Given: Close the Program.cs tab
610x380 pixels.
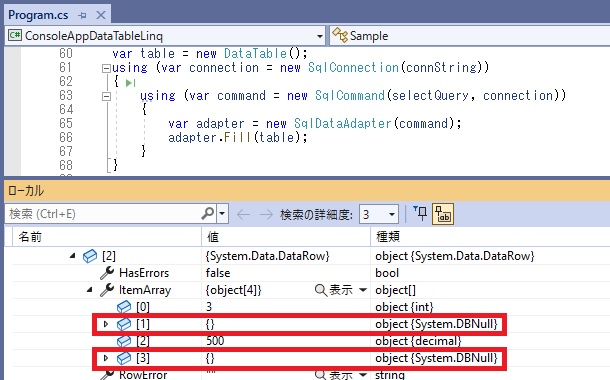Looking at the screenshot, I should (101, 16).
